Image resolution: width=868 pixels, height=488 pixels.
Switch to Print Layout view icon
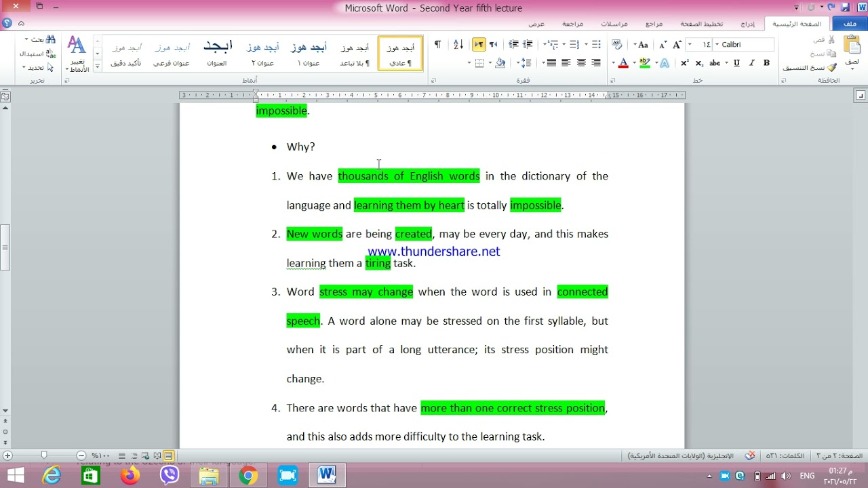(x=168, y=456)
